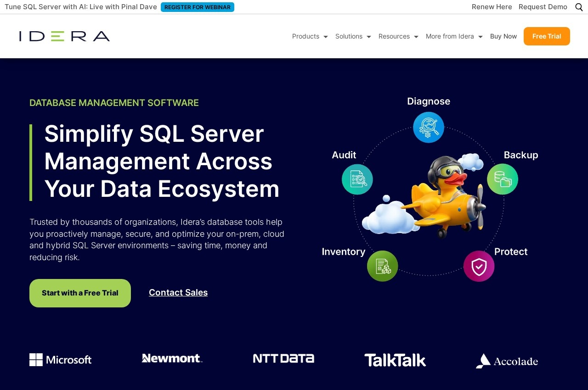The image size is (588, 390).
Task: Click the TalkTalk logo
Action: [395, 360]
